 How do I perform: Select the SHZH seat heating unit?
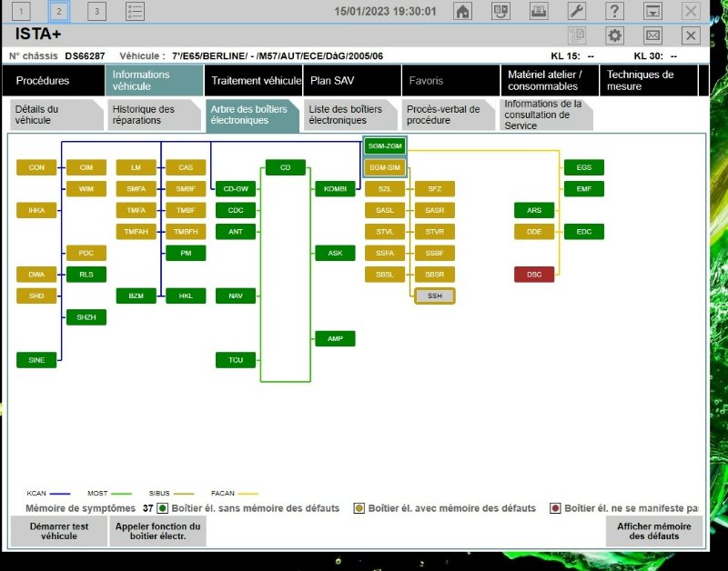(x=86, y=317)
